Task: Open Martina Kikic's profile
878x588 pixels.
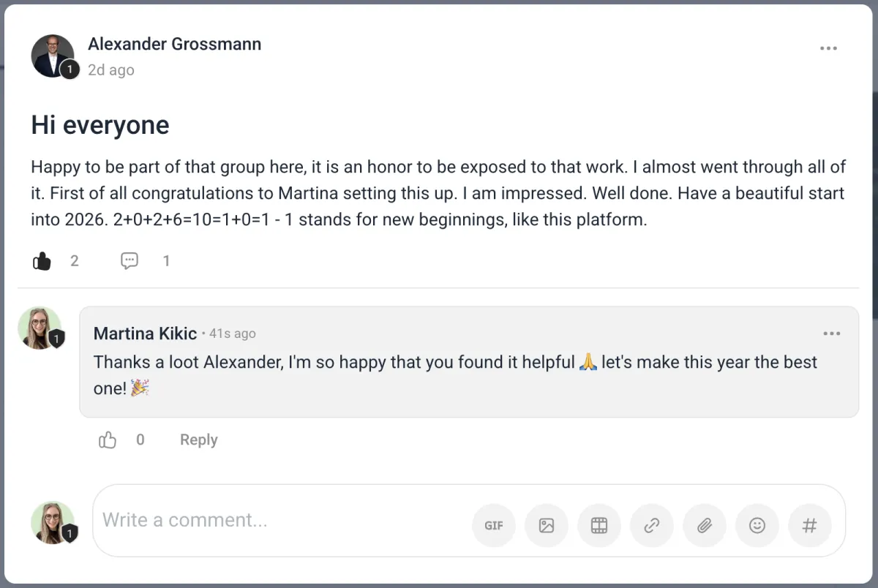Action: 145,333
